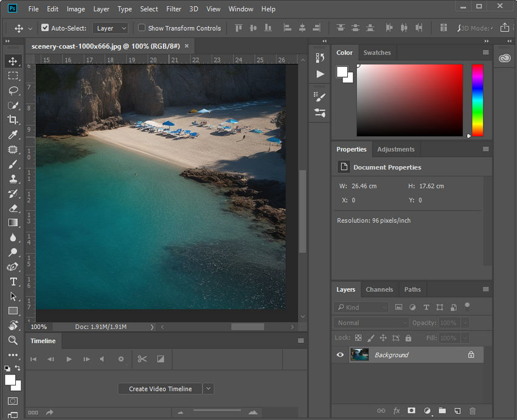The image size is (517, 420).
Task: Select the Eraser tool
Action: [x=13, y=208]
